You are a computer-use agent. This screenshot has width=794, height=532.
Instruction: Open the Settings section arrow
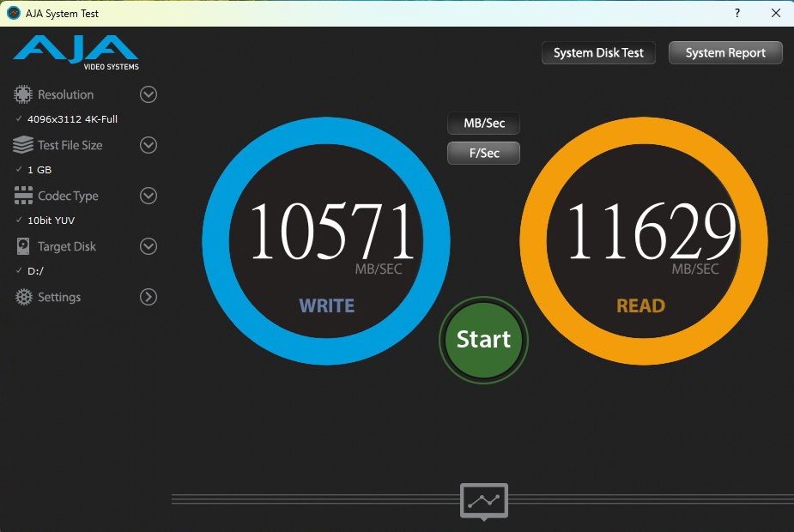(x=148, y=297)
